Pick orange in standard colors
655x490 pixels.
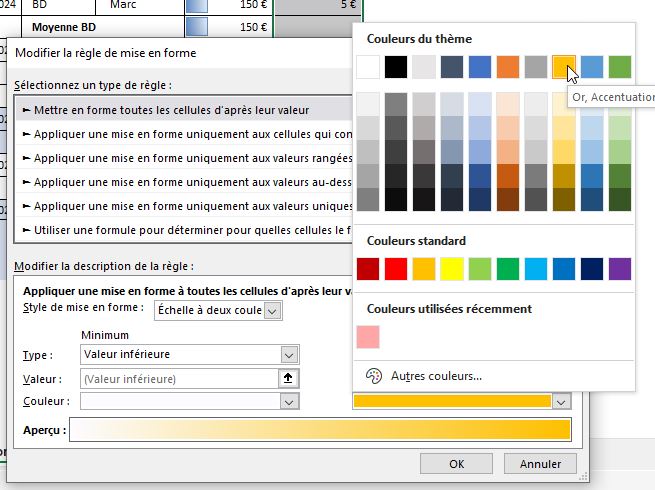pyautogui.click(x=424, y=269)
